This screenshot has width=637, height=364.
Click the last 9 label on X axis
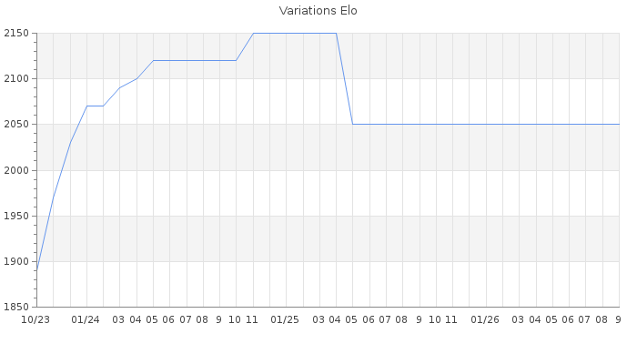point(618,319)
